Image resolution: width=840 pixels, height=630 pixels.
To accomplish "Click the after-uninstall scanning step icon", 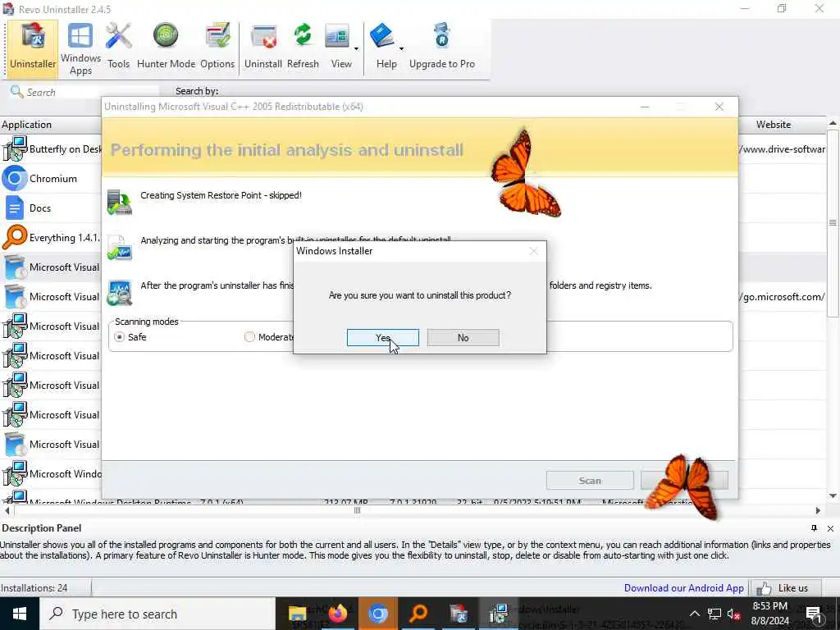I will pos(120,293).
